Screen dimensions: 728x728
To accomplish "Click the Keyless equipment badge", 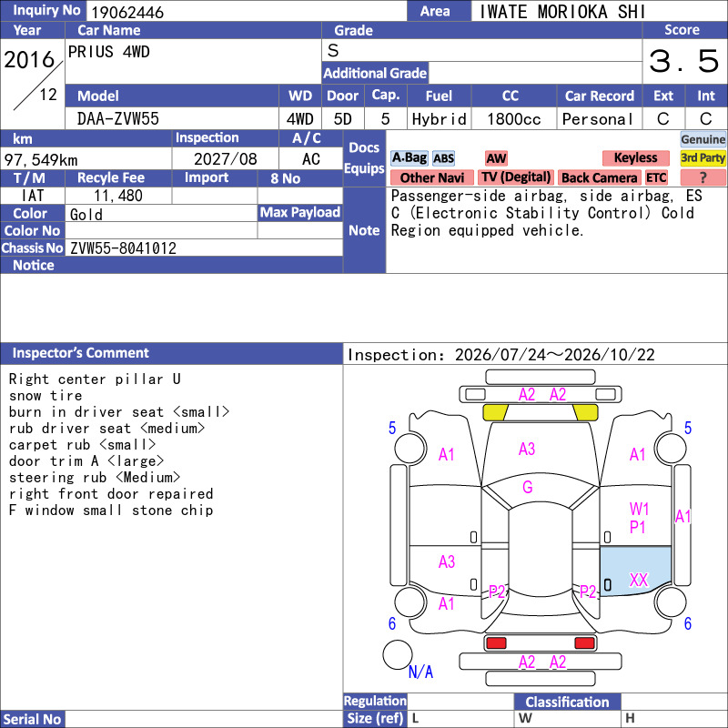I will pyautogui.click(x=635, y=158).
